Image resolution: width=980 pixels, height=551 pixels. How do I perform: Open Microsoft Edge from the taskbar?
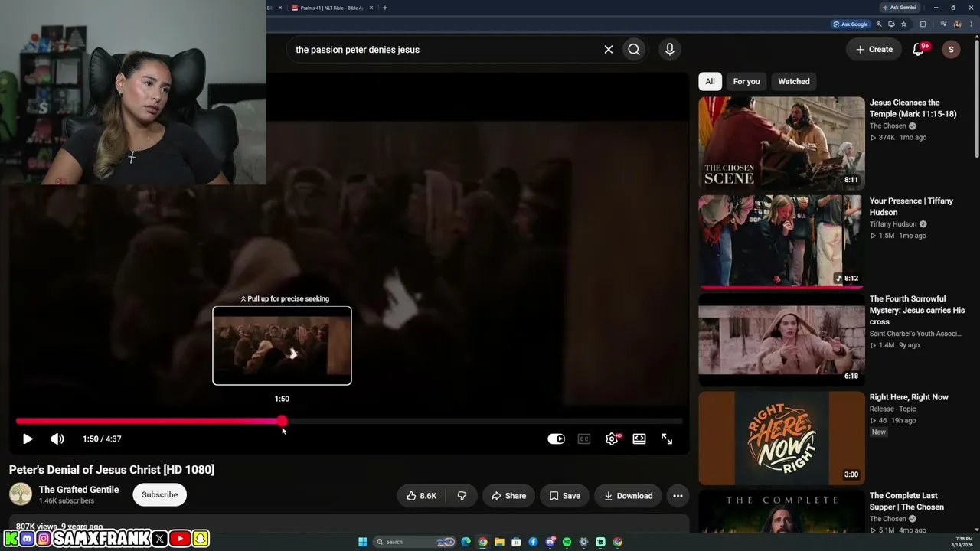(465, 542)
